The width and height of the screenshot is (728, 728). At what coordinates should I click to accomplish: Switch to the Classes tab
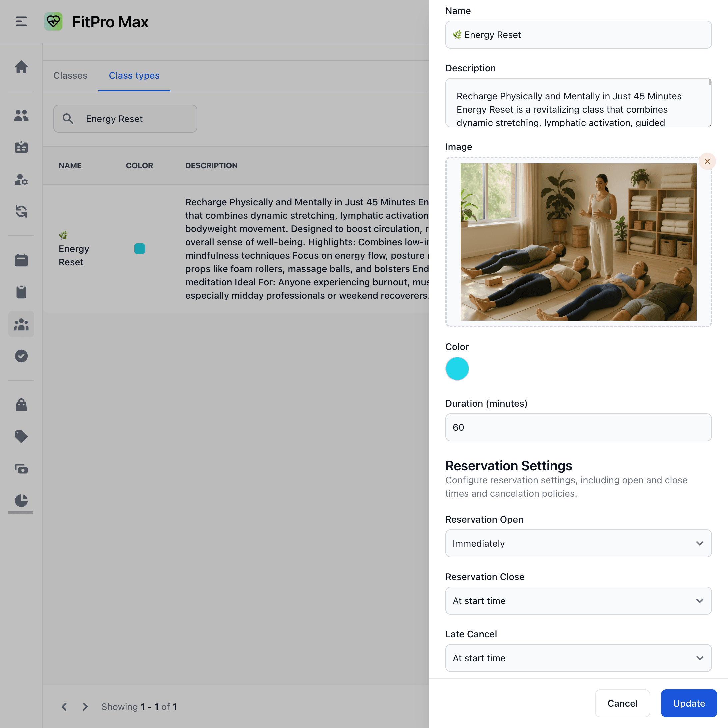(70, 75)
